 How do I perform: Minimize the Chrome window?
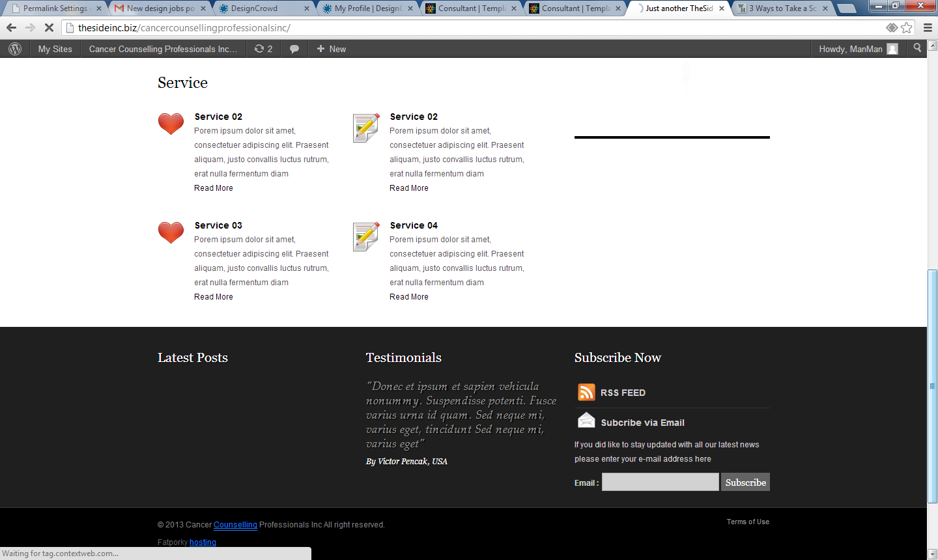pyautogui.click(x=879, y=5)
